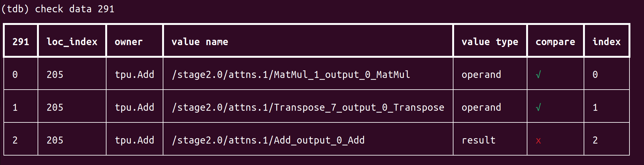
Task: Select the Add_output_0_Add value name
Action: click(x=268, y=140)
